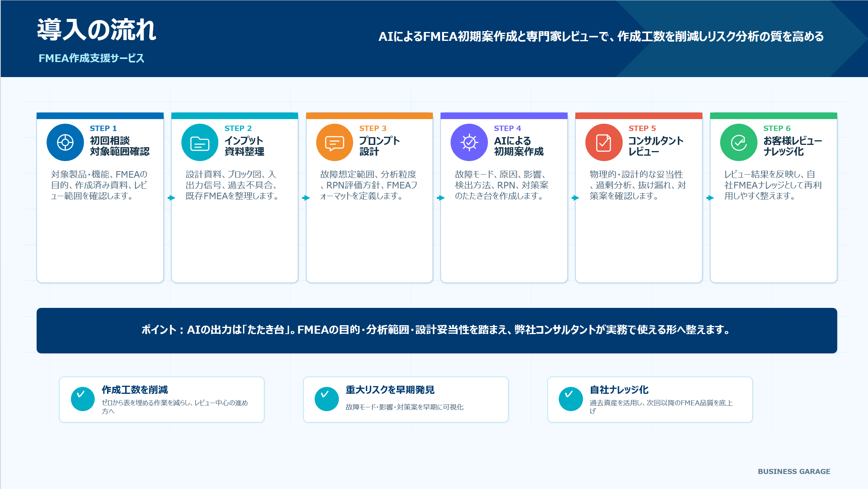The width and height of the screenshot is (868, 489).
Task: Click the STEP 2 description starting 設計資料、ブロック図
Action: [x=233, y=185]
